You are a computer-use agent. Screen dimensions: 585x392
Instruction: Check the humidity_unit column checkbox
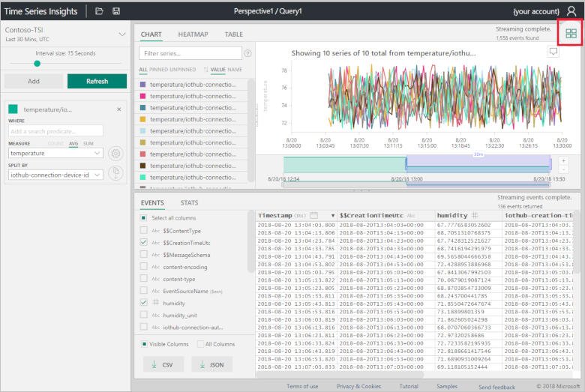144,314
